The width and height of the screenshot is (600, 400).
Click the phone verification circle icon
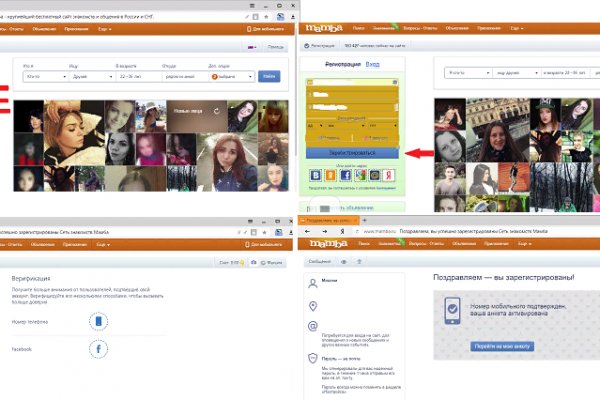(x=98, y=321)
